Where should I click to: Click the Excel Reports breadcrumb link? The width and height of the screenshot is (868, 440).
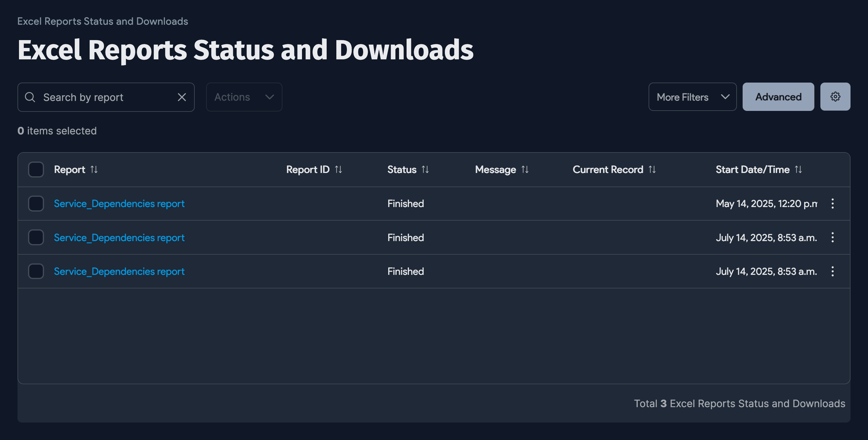coord(102,21)
